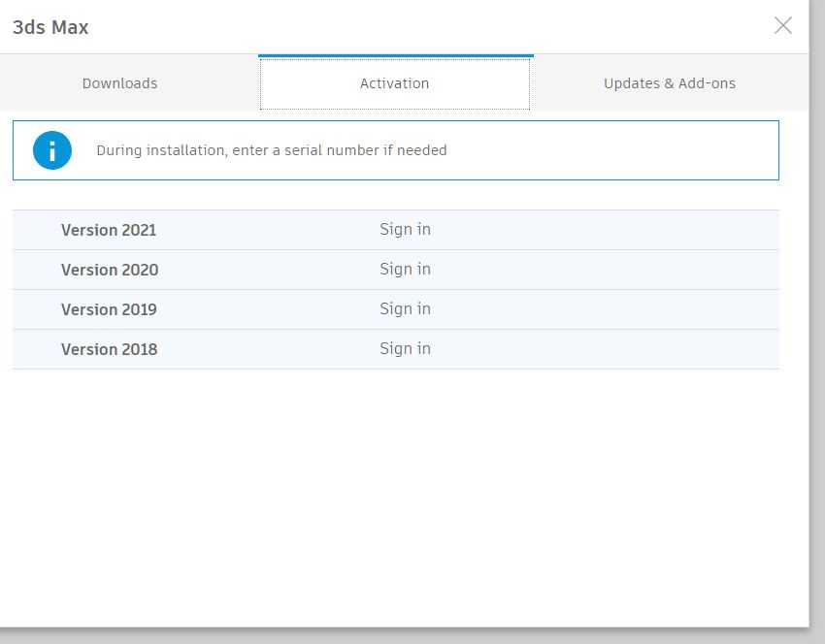Viewport: 825px width, 644px height.
Task: Sign in for Version 2021
Action: [x=405, y=229]
